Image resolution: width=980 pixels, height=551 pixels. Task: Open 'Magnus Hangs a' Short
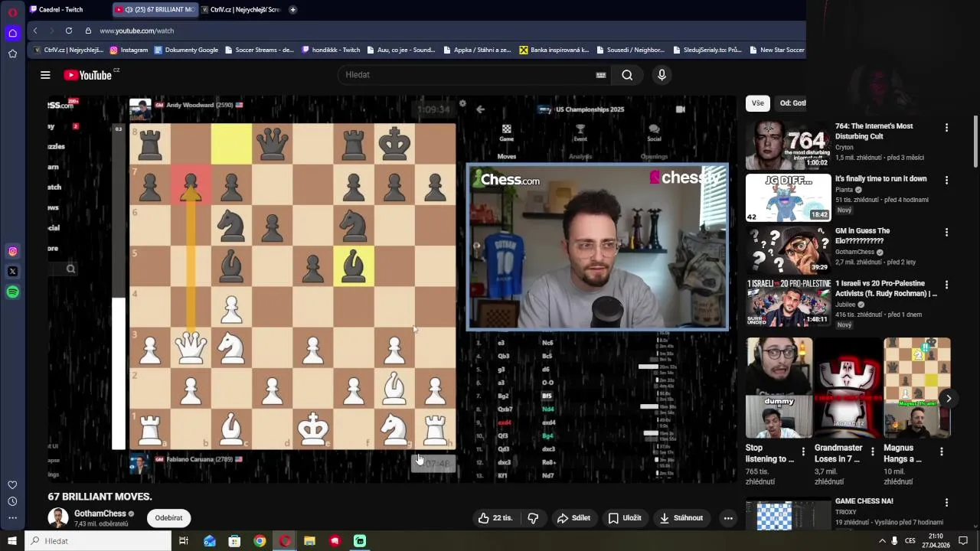tap(916, 388)
